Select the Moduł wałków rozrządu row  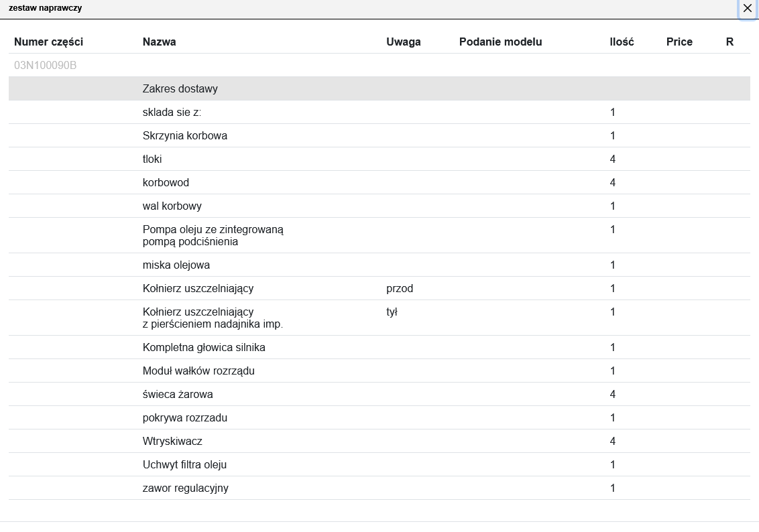[198, 371]
